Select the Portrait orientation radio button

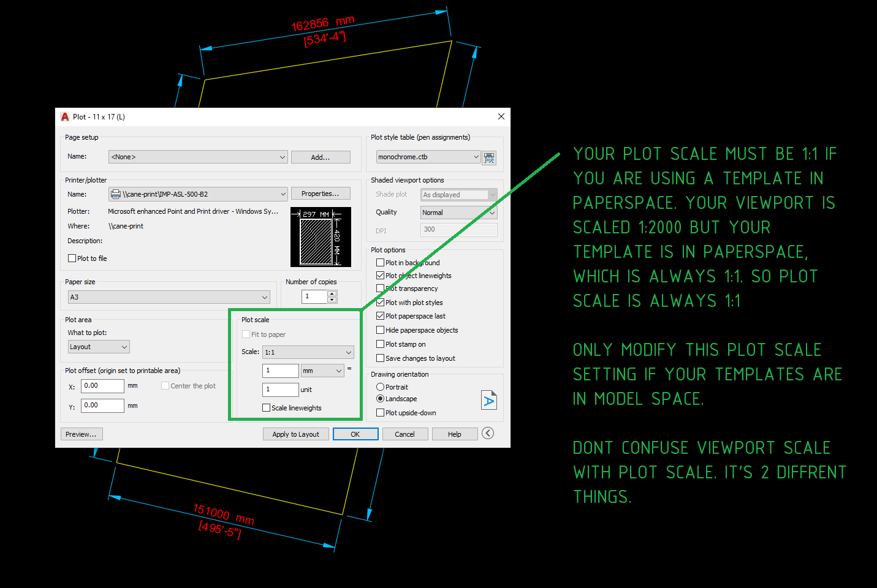(x=381, y=386)
